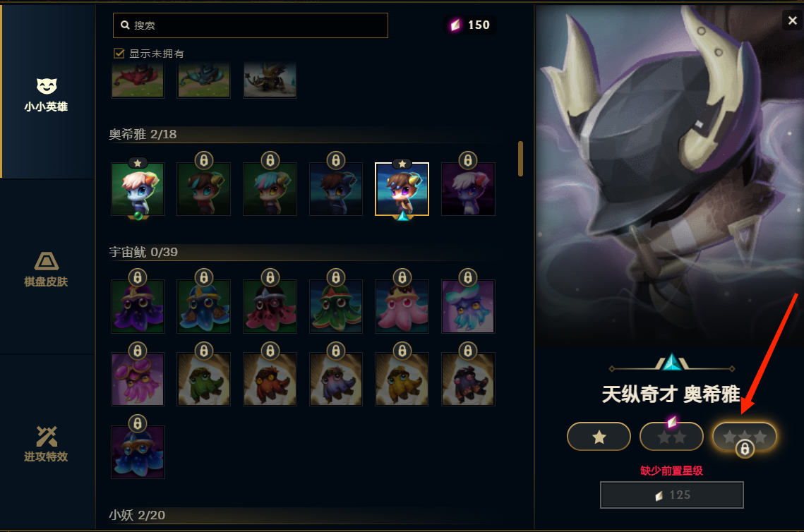Image resolution: width=804 pixels, height=532 pixels.
Task: Click the little legends list scrollbar handle
Action: [x=520, y=159]
